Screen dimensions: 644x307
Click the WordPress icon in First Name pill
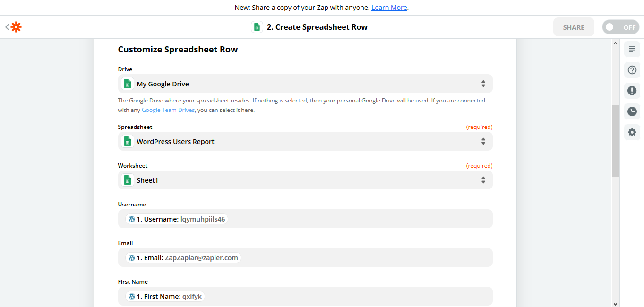[x=132, y=297]
